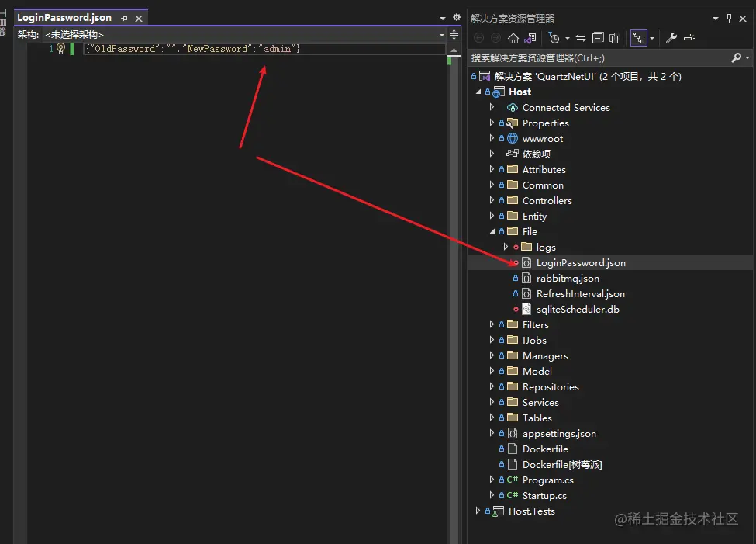The height and width of the screenshot is (544, 756).
Task: Close the LoginPassword.json tab
Action: pos(139,19)
